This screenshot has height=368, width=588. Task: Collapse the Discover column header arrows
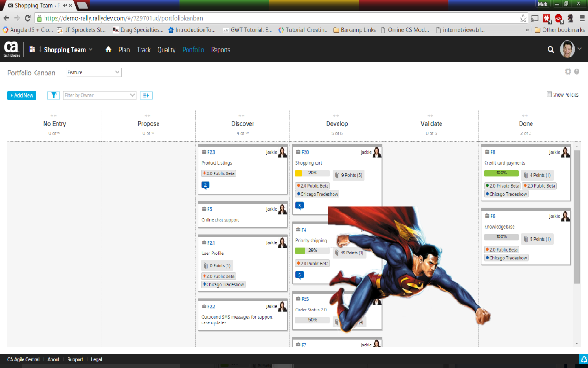pos(242,116)
